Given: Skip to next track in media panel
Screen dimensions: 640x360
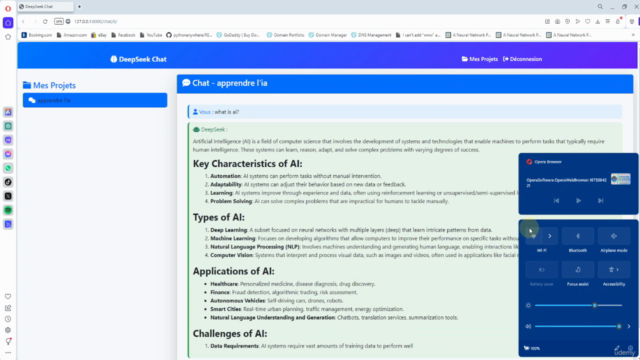Looking at the screenshot, I should pyautogui.click(x=600, y=201).
